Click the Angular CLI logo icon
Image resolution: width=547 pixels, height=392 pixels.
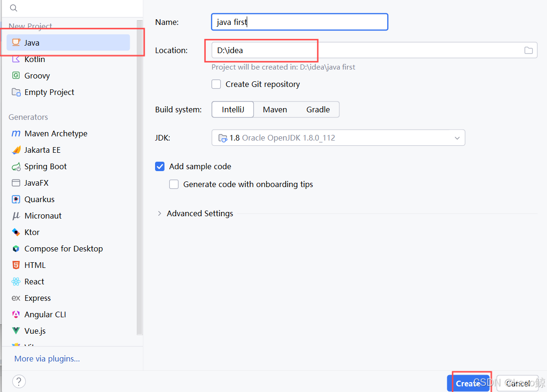tap(16, 314)
